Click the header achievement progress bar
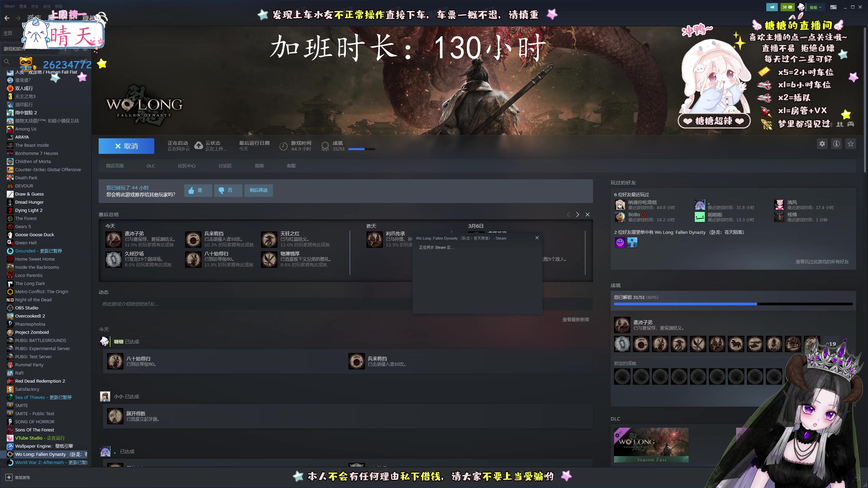The width and height of the screenshot is (868, 488). pyautogui.click(x=362, y=149)
